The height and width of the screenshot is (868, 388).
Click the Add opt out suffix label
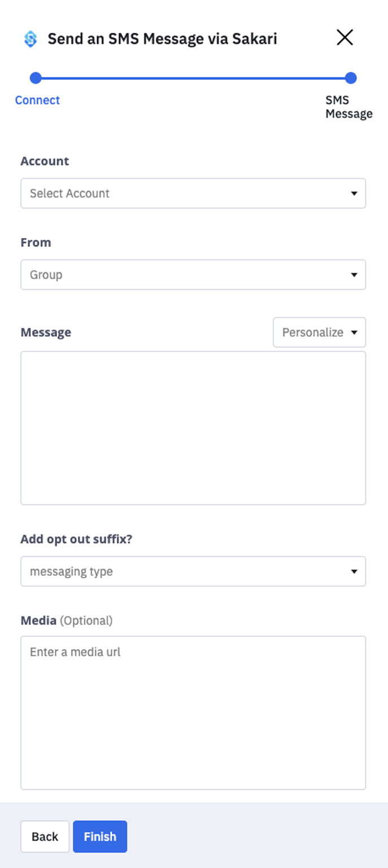coord(76,539)
